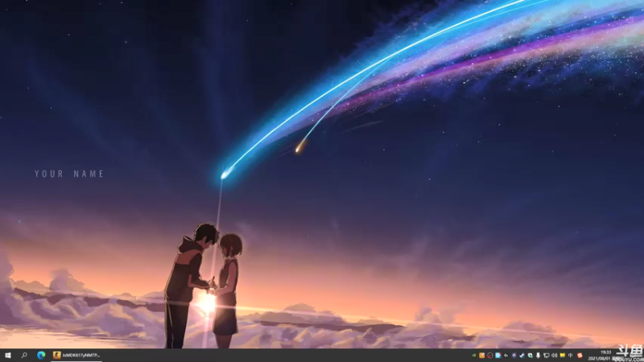Screen dimensions: 644x362
Task: Open network status tray icon
Action: point(547,356)
